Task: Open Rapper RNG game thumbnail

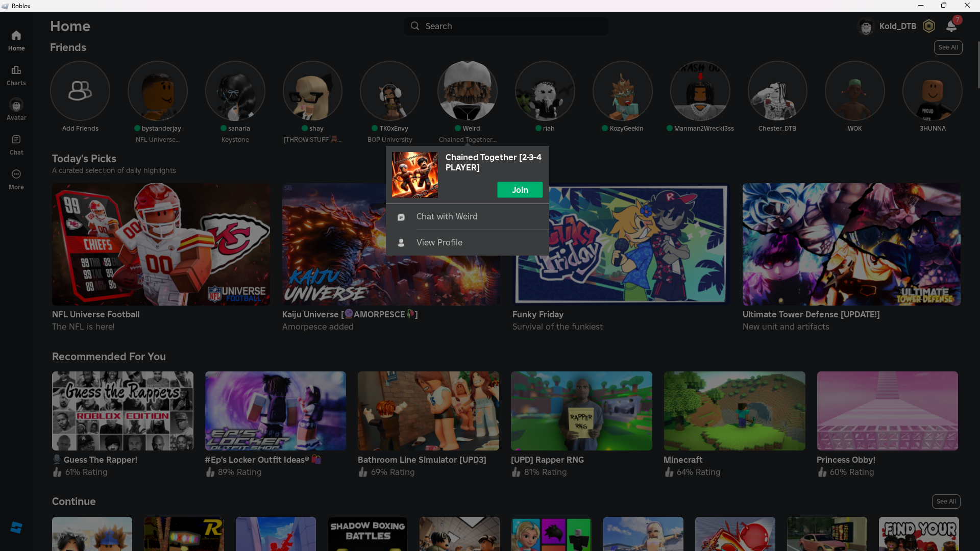Action: tap(581, 411)
